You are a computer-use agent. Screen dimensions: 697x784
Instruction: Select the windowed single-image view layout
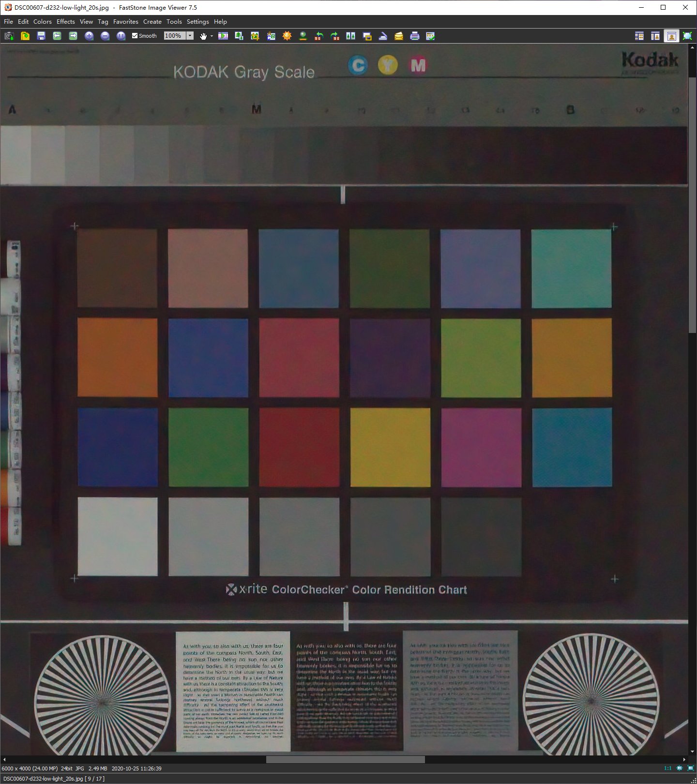[x=671, y=36]
